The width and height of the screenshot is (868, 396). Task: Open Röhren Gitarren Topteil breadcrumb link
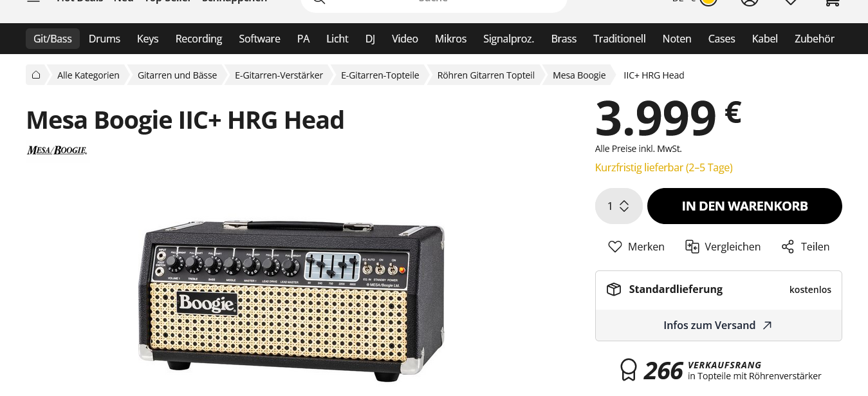486,75
